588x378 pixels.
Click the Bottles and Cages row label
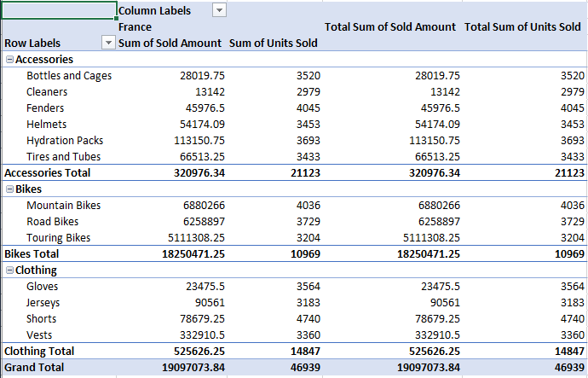coord(69,76)
